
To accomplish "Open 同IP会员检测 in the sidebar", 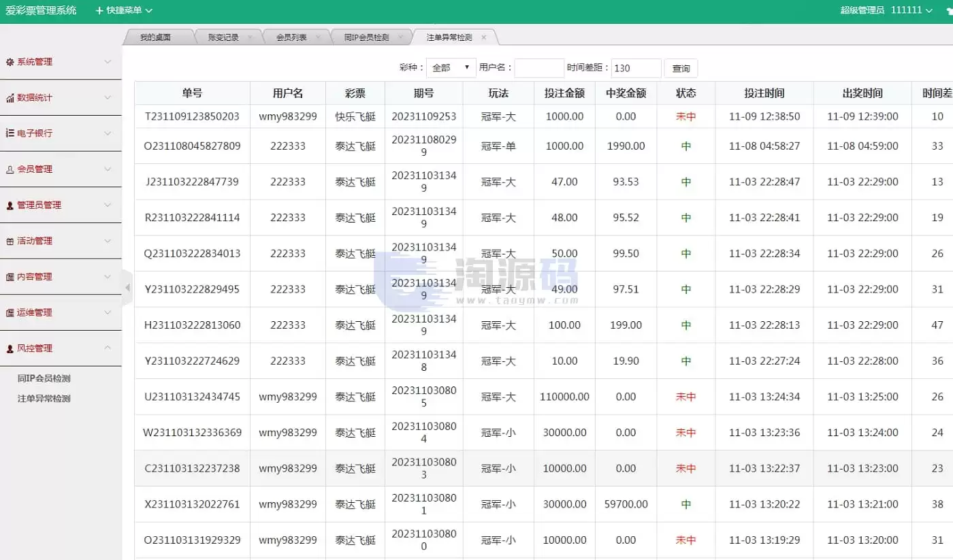I will tap(44, 378).
